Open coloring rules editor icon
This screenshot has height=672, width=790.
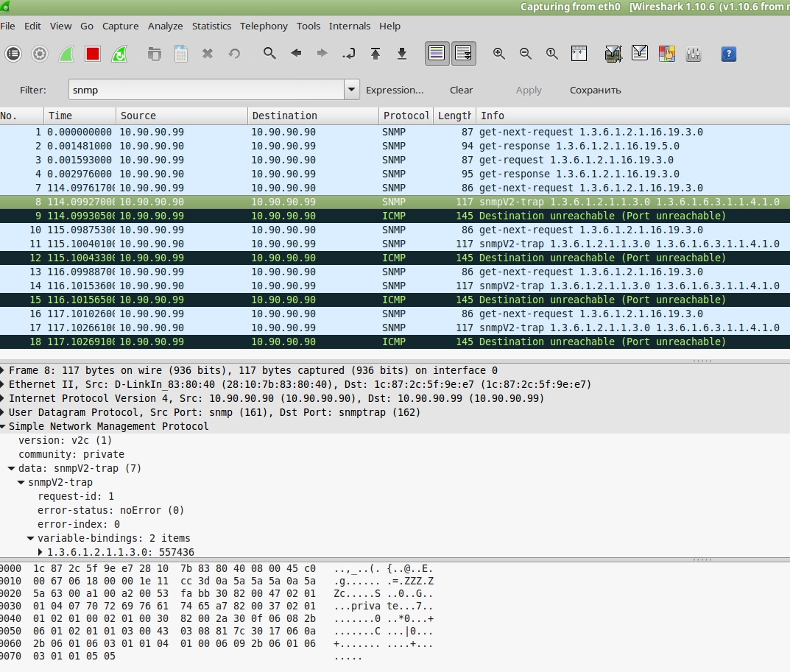(666, 54)
